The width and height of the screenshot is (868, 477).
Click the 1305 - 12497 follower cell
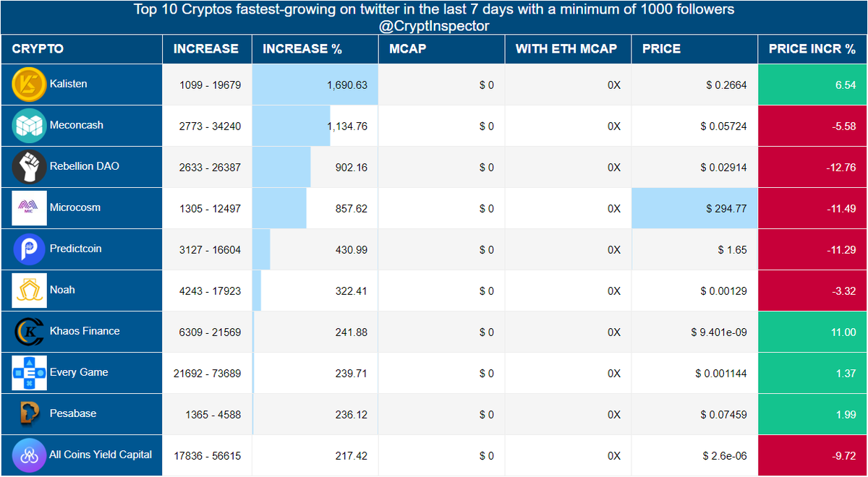point(207,208)
